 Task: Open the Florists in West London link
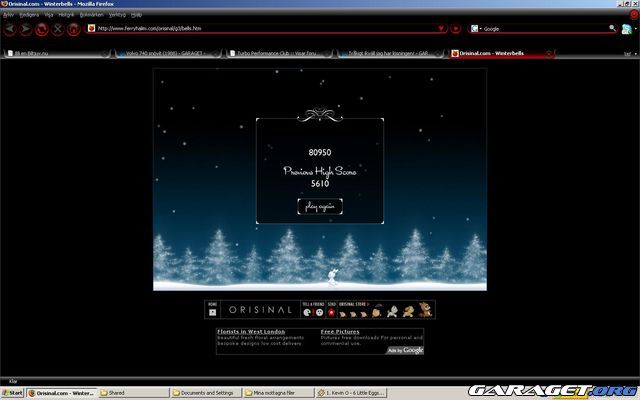click(251, 331)
